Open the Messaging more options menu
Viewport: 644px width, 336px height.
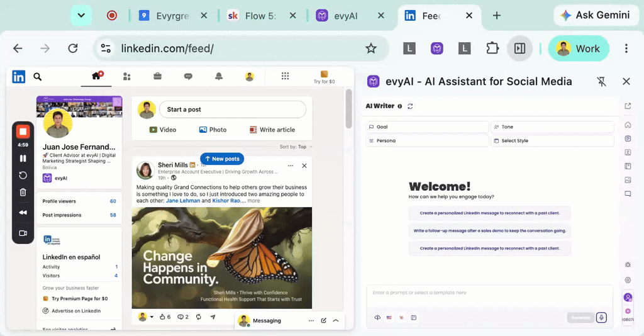311,320
